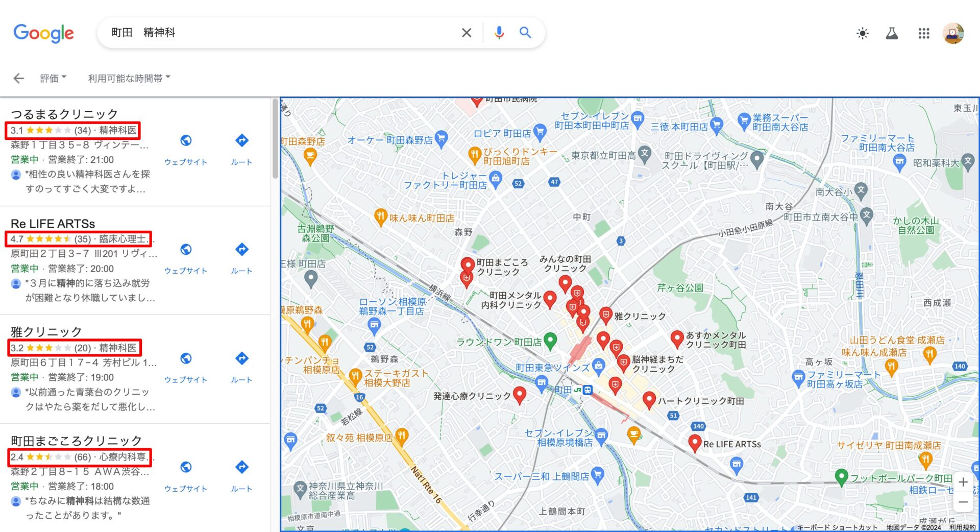Open the Google account profile avatar

click(x=953, y=34)
